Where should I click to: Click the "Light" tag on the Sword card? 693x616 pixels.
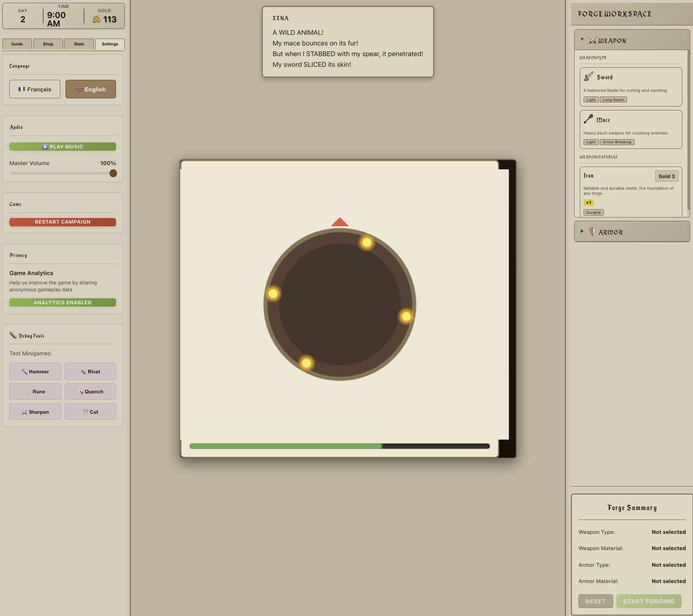[591, 100]
